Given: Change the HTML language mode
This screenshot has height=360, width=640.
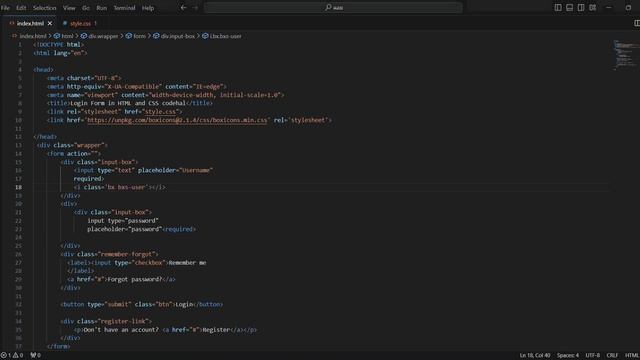Looking at the screenshot, I should (631, 356).
